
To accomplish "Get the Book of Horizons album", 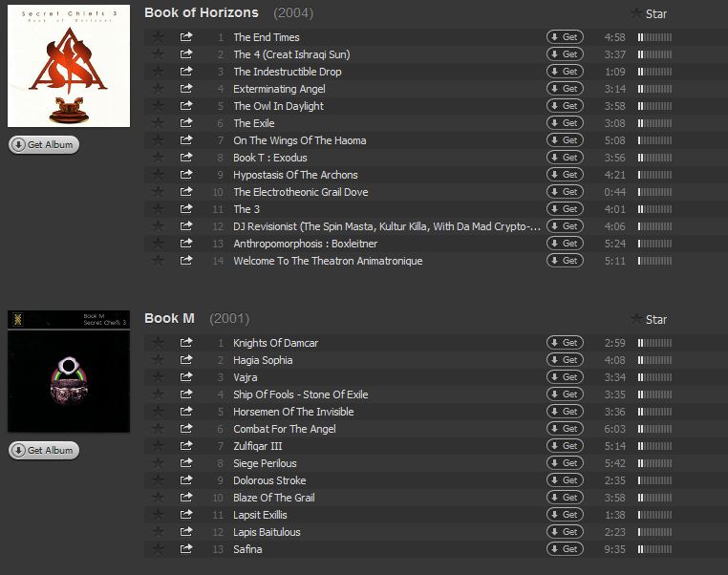I will pos(44,145).
